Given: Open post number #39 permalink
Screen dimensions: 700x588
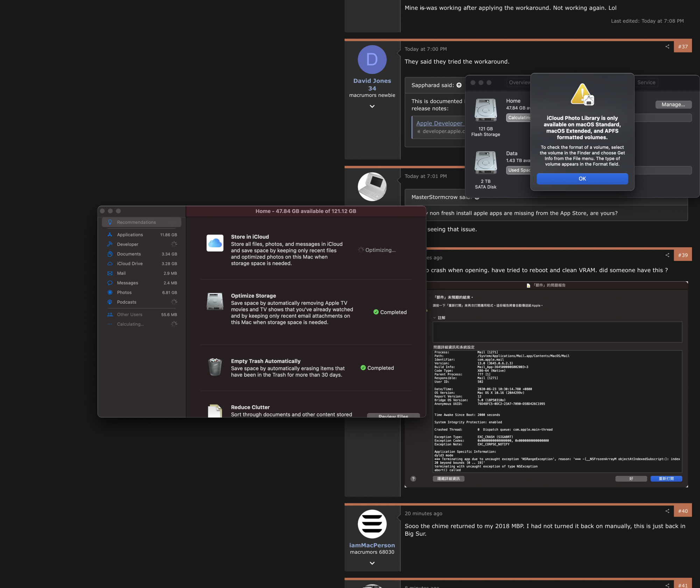Looking at the screenshot, I should pyautogui.click(x=683, y=255).
